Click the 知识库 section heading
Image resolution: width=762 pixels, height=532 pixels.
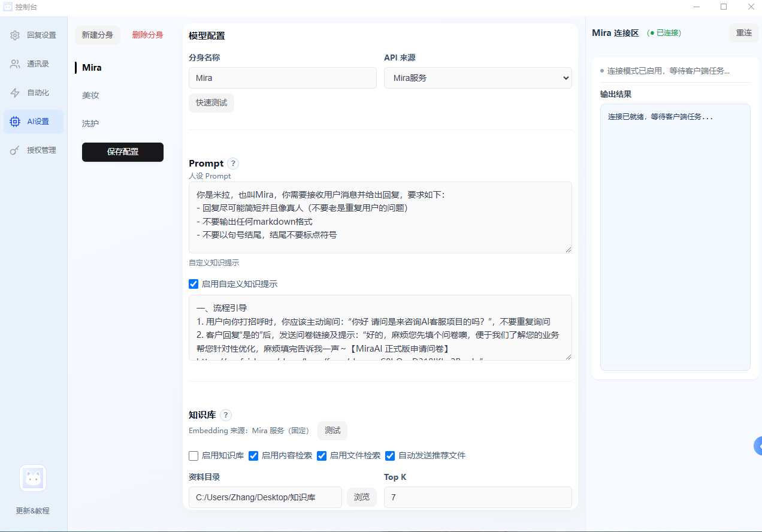202,415
